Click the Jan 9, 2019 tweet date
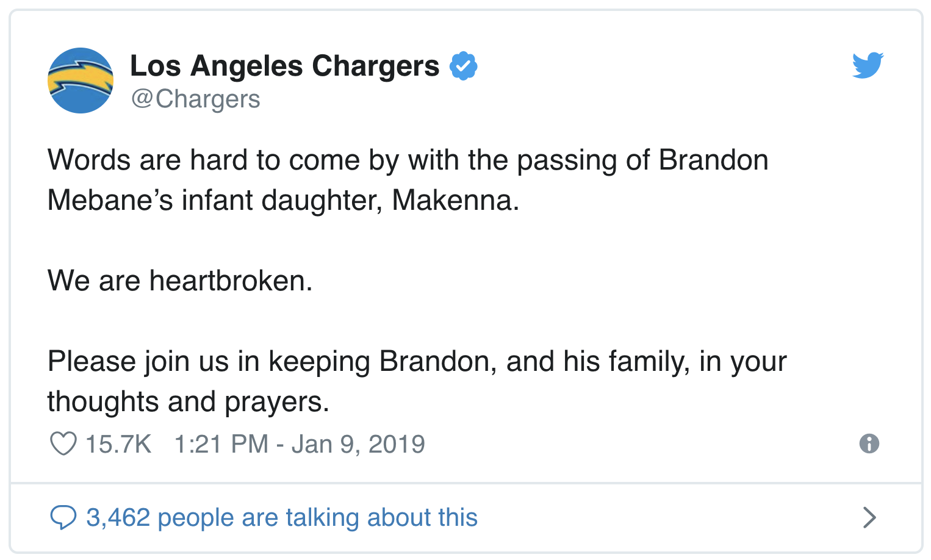Screen dimensions: 931x560 [358, 444]
